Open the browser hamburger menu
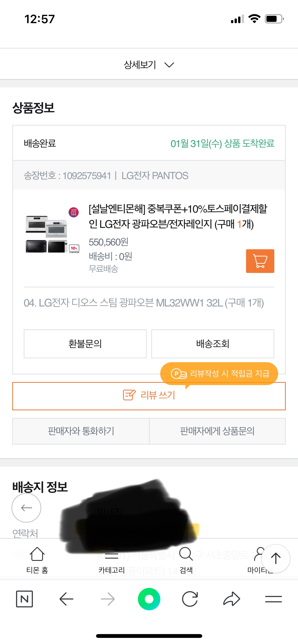Viewport: 298px width, 644px height. point(273,599)
